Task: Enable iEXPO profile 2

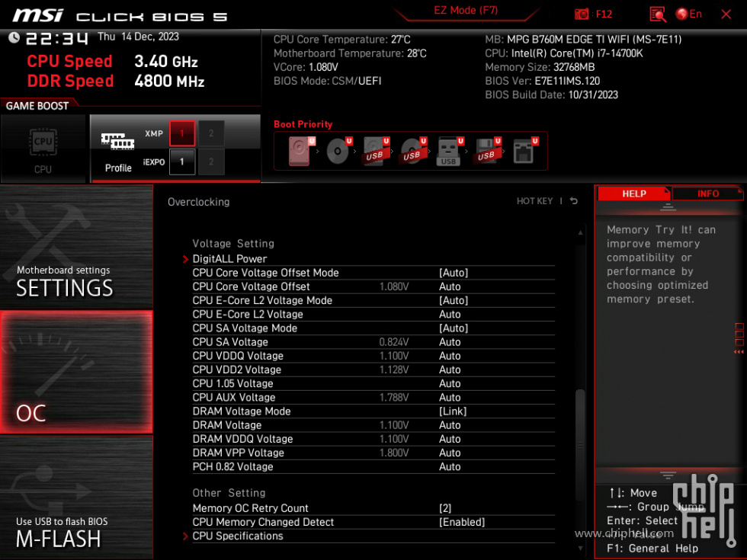Action: tap(211, 162)
